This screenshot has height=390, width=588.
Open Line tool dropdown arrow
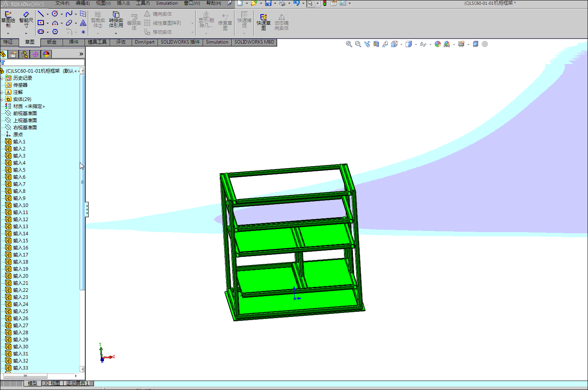click(47, 14)
